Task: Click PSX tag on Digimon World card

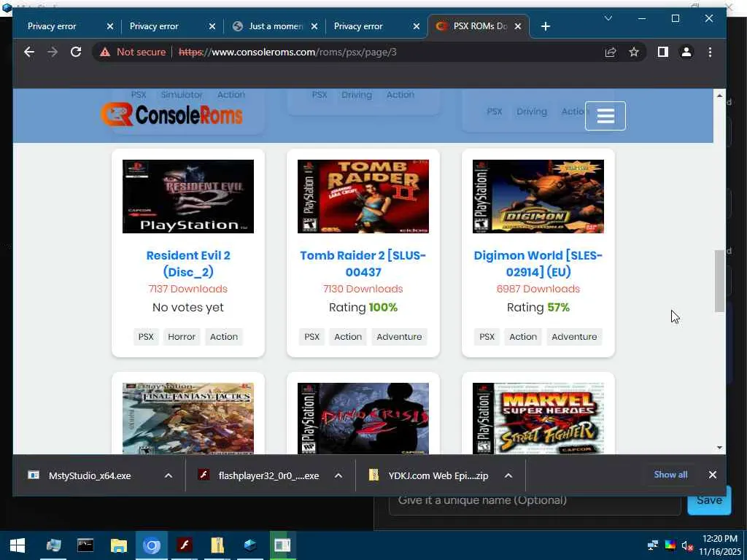Action: pos(487,337)
